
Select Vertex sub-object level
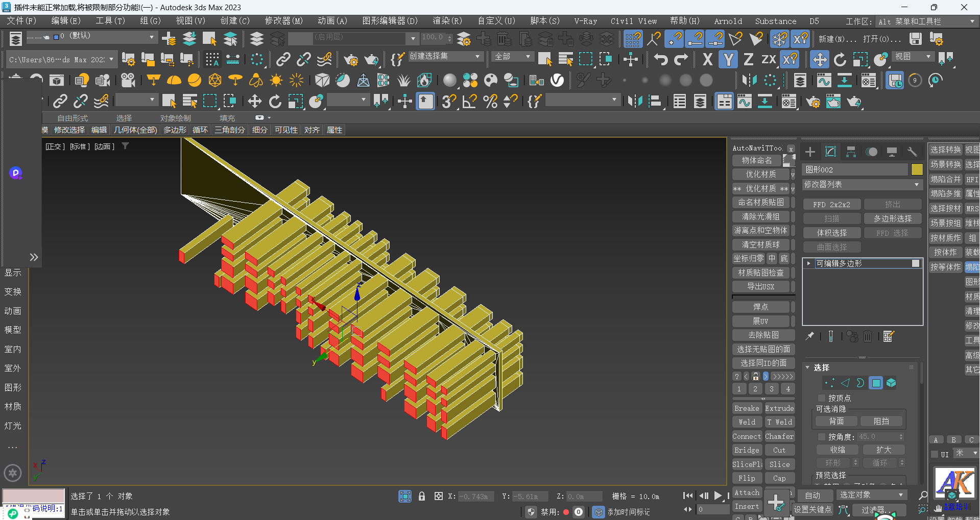coord(830,383)
